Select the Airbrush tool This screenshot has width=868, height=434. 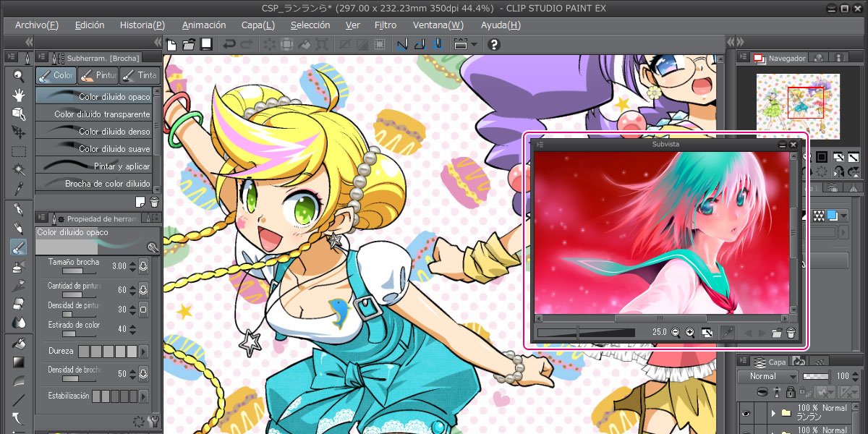tap(19, 266)
